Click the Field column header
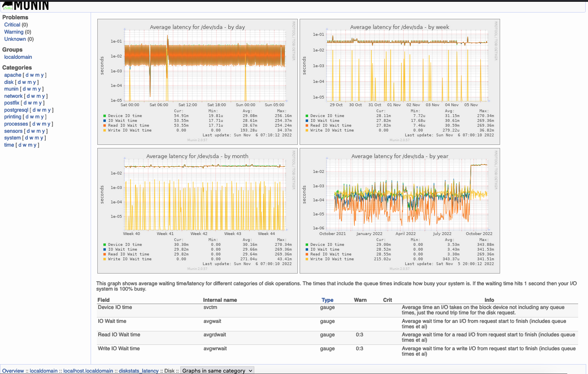588x374 pixels. 104,300
